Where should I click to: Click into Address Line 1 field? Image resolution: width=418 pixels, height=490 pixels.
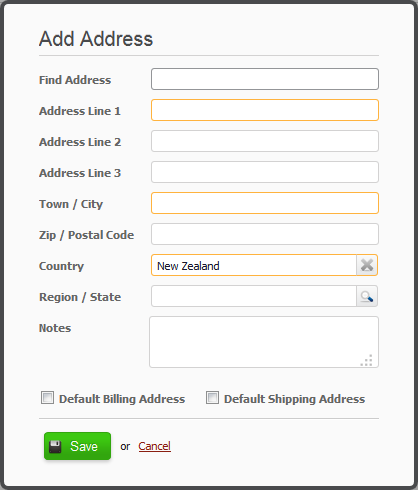point(265,110)
